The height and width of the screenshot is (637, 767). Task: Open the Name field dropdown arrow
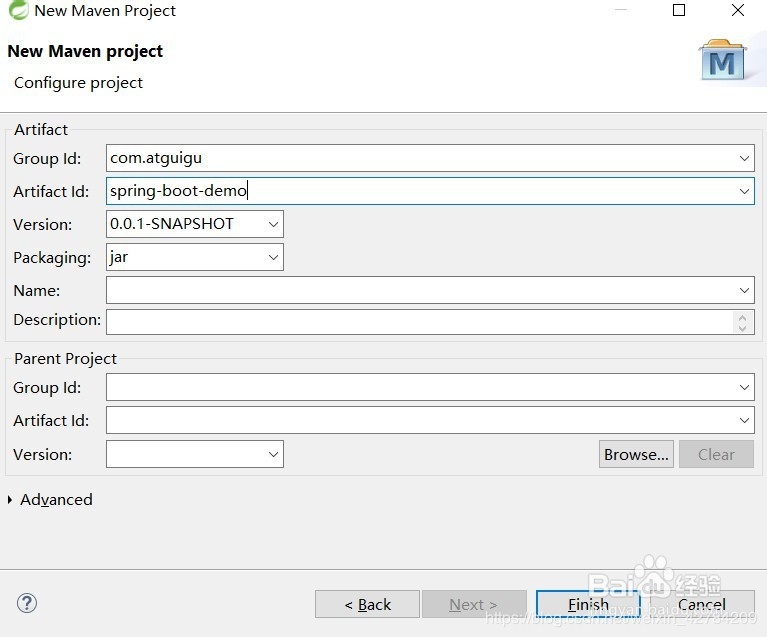tap(744, 290)
